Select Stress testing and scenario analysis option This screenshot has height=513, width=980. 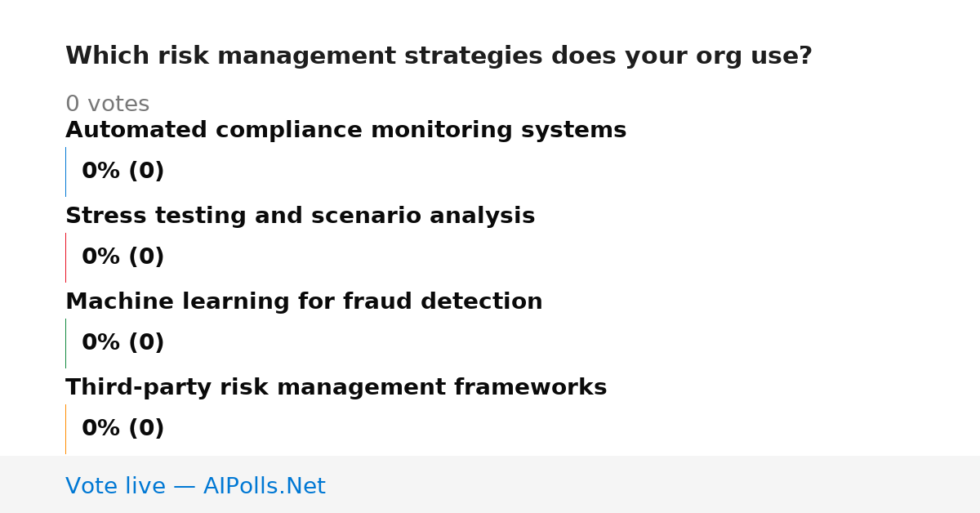click(x=300, y=216)
